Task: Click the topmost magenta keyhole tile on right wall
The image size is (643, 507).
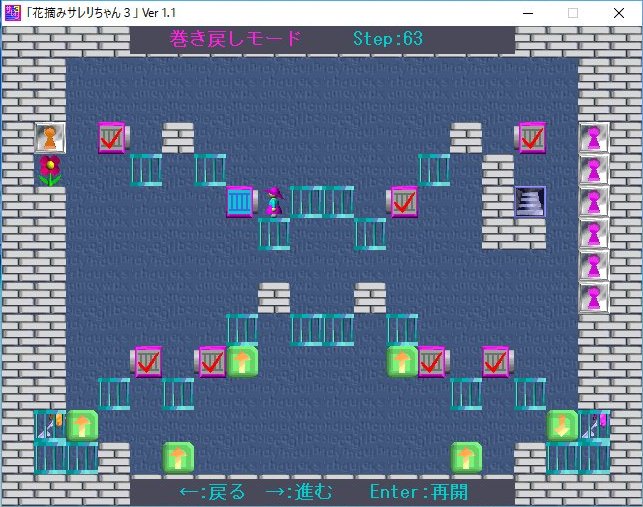Action: pos(594,137)
